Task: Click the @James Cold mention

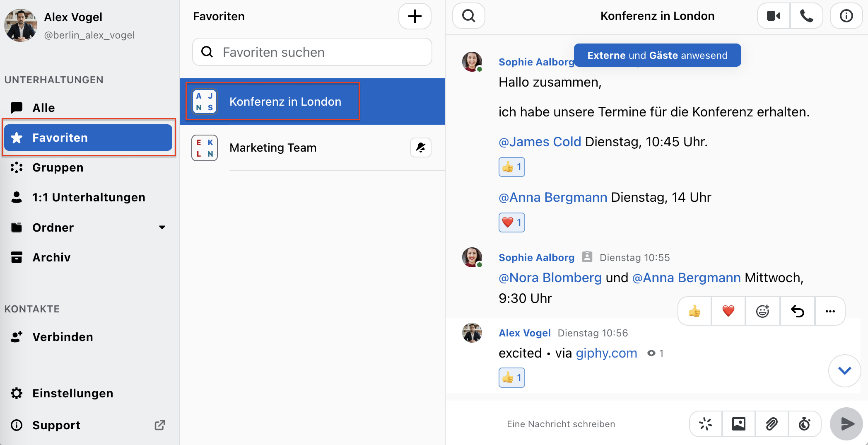Action: pos(540,142)
